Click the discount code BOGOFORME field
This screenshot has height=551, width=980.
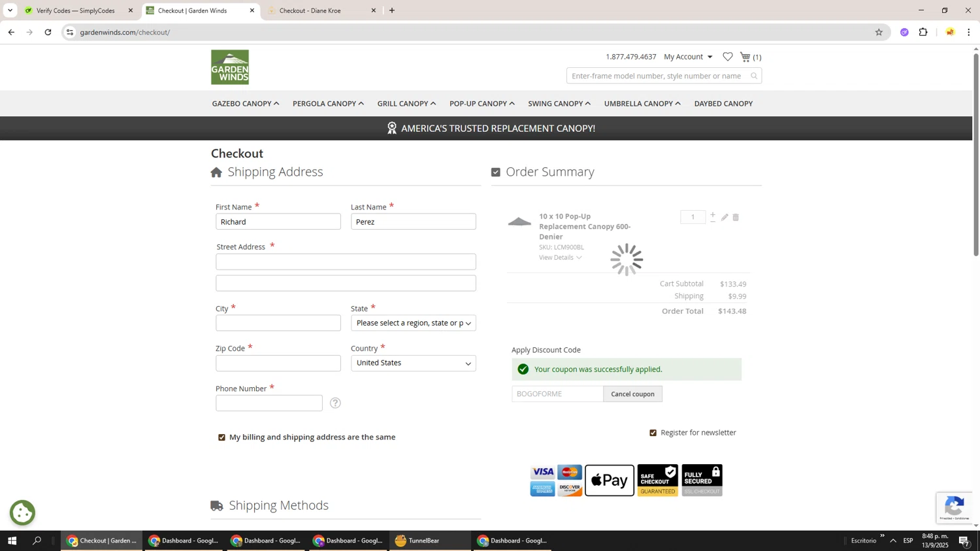point(557,394)
